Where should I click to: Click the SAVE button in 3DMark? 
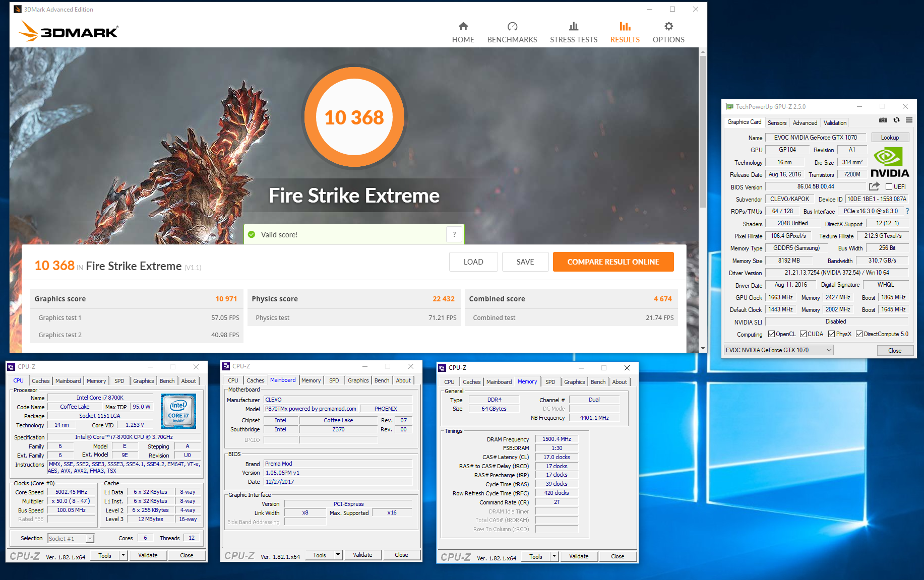(525, 262)
